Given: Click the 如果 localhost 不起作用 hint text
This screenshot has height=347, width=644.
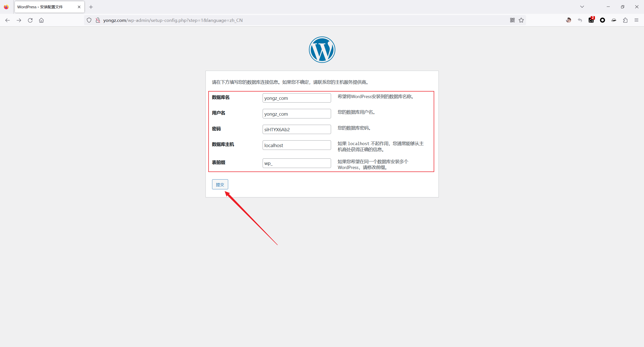Looking at the screenshot, I should 381,146.
